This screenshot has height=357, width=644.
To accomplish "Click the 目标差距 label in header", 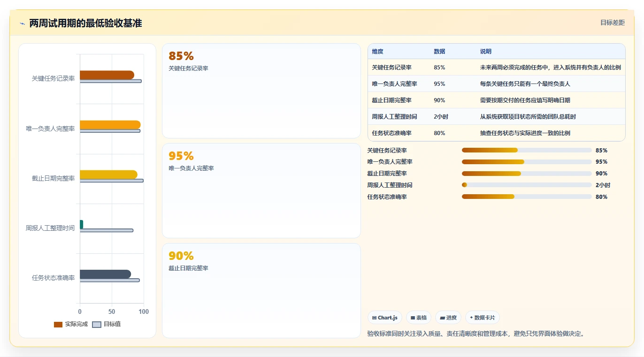I will pyautogui.click(x=613, y=23).
